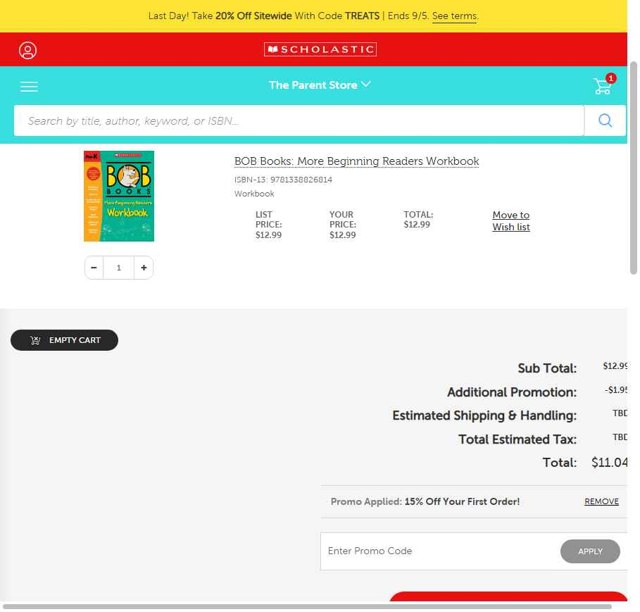The height and width of the screenshot is (612, 640).
Task: Open the hamburger navigation menu
Action: click(29, 86)
